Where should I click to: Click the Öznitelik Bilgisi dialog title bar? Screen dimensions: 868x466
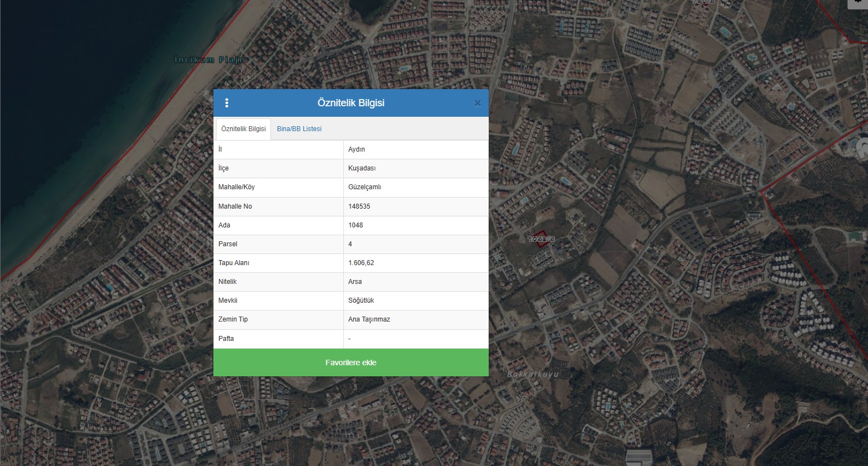[351, 103]
